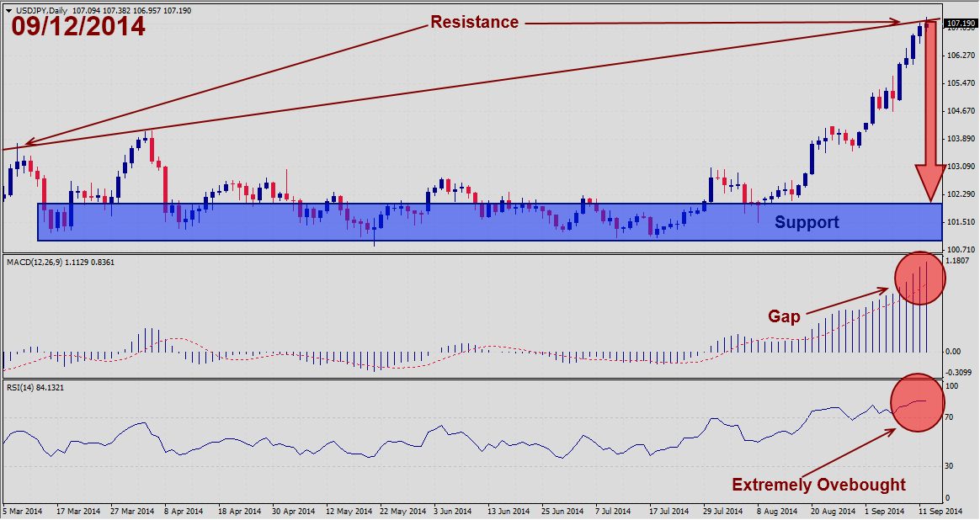Click the red circle on RSI line
Screen dimensions: 980x520
pyautogui.click(x=918, y=402)
